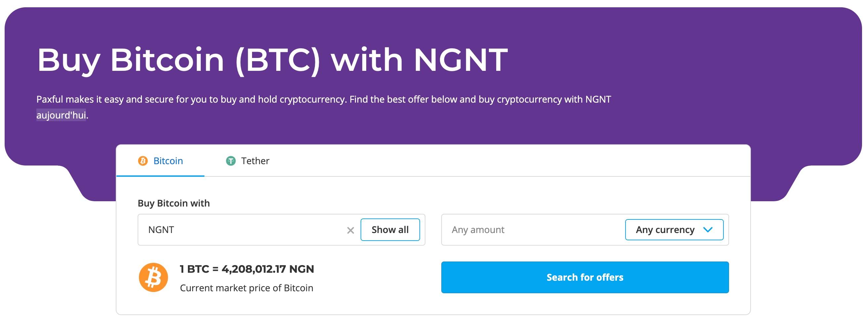Viewport: 868px width, 329px height.
Task: Switch to the Tether tab
Action: coord(255,161)
